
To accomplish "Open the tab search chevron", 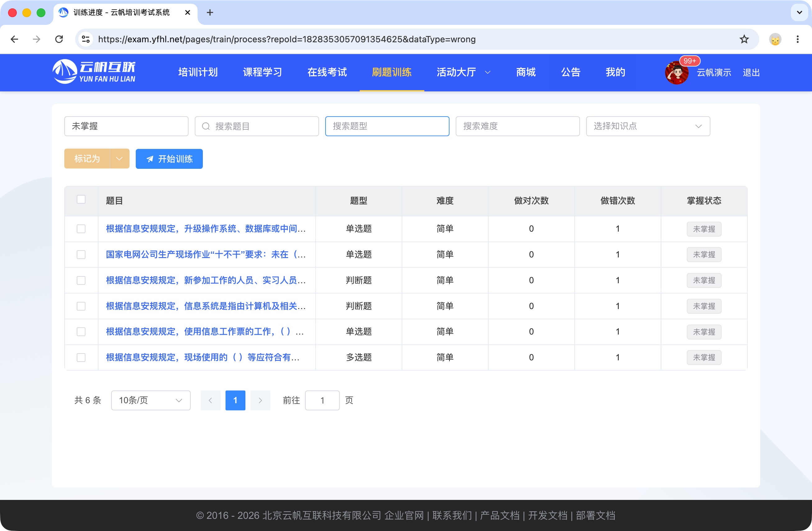I will point(799,13).
